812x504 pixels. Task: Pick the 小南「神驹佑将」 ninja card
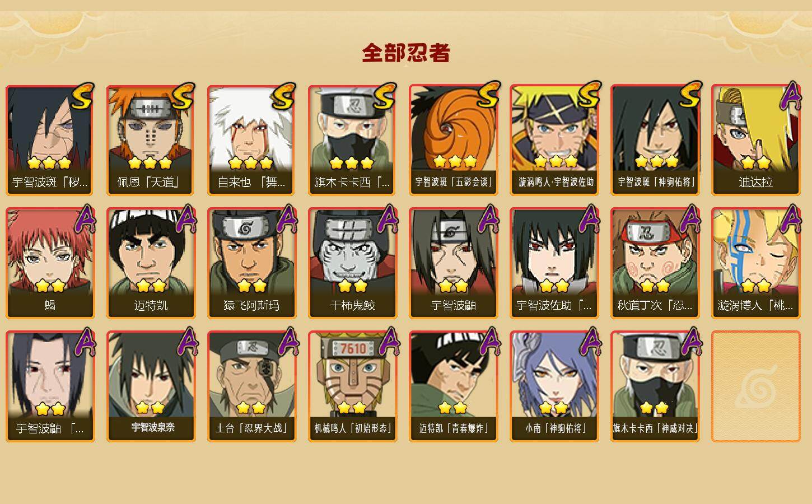[554, 386]
